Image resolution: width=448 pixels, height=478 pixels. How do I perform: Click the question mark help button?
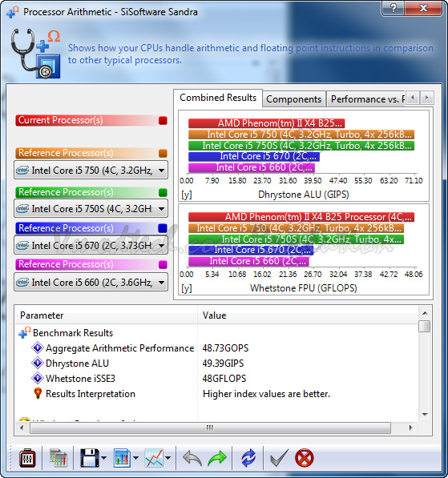coord(393,8)
